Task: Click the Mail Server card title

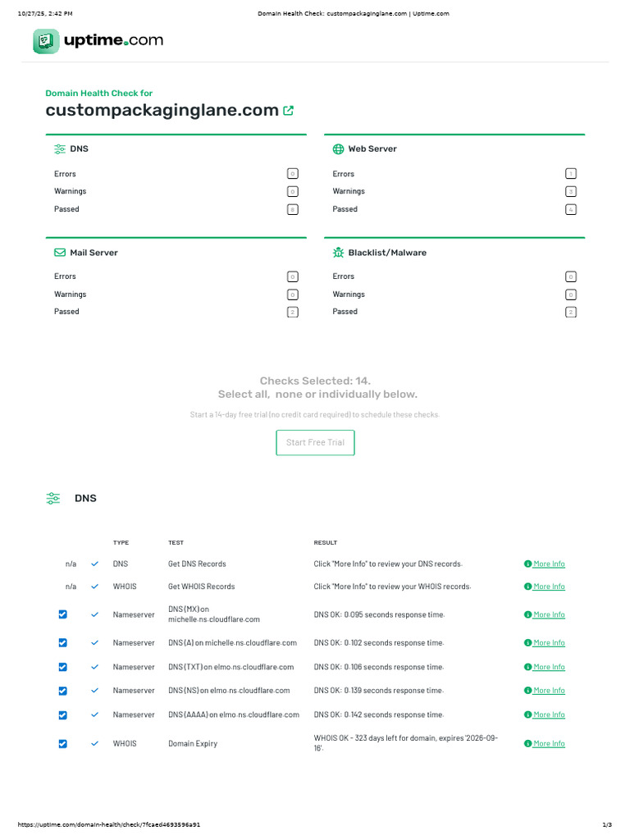Action: coord(94,253)
